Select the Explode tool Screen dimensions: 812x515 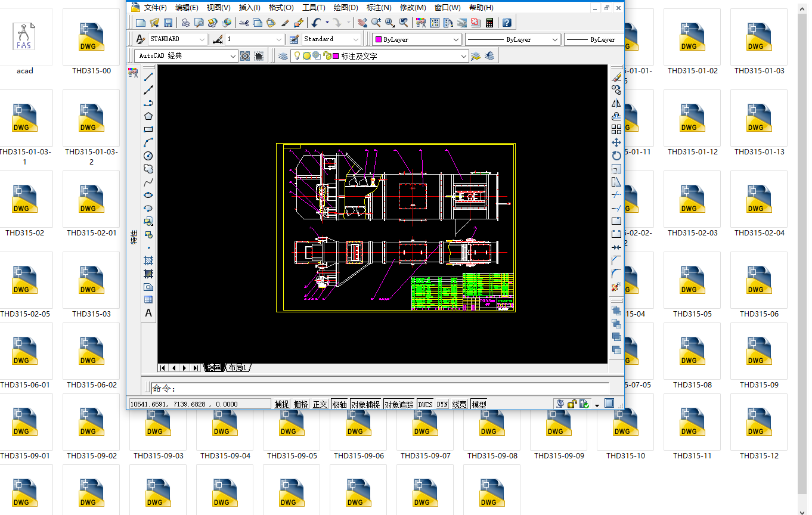[x=616, y=287]
